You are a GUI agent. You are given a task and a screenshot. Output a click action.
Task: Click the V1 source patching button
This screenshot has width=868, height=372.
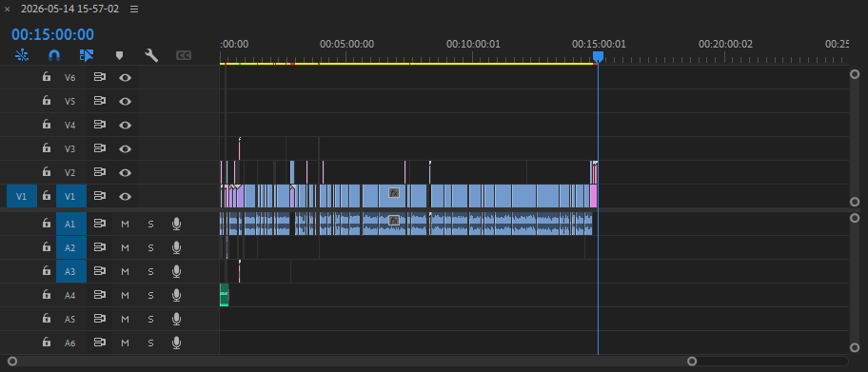tap(22, 197)
